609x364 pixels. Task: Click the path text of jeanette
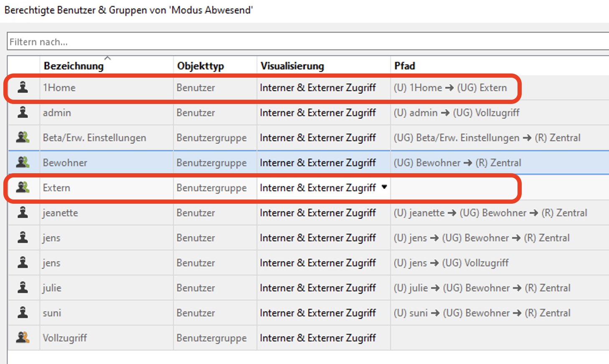[490, 213]
